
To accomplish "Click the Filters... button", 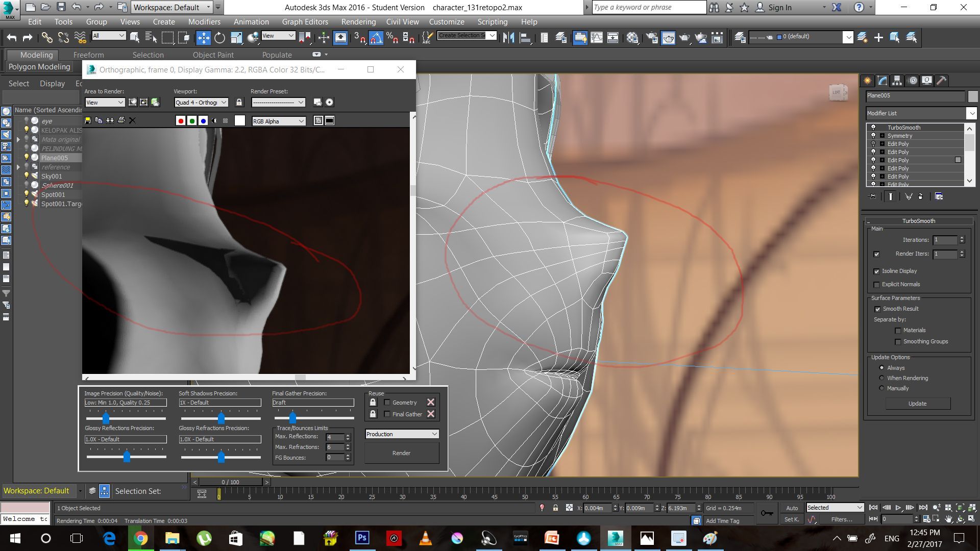I will tap(842, 519).
